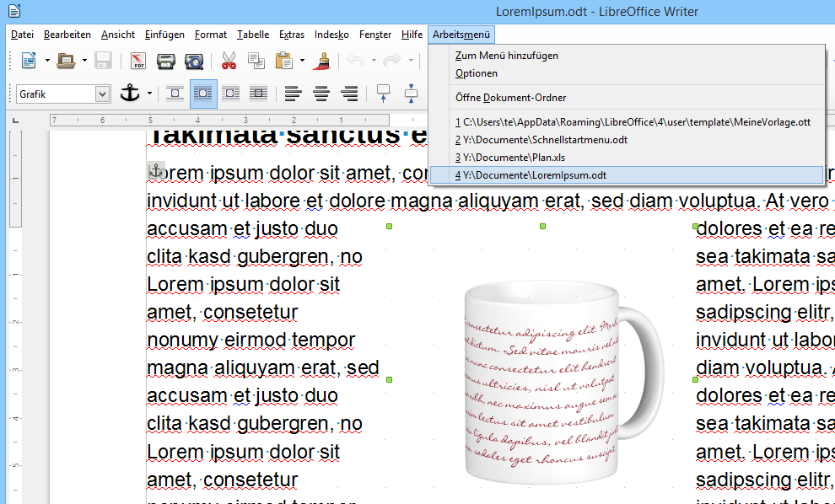Image resolution: width=835 pixels, height=504 pixels.
Task: Expand the Open file dropdown arrow
Action: (84, 61)
